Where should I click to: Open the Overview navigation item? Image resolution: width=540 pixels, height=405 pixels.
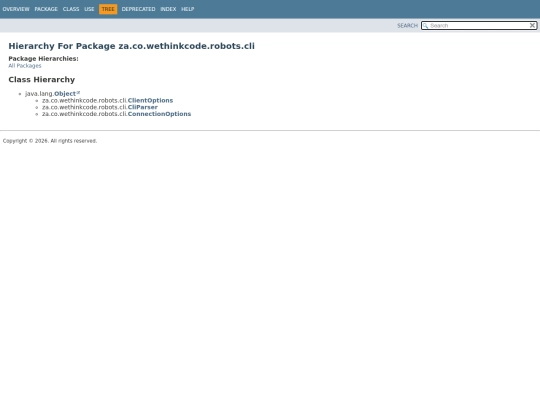point(16,9)
